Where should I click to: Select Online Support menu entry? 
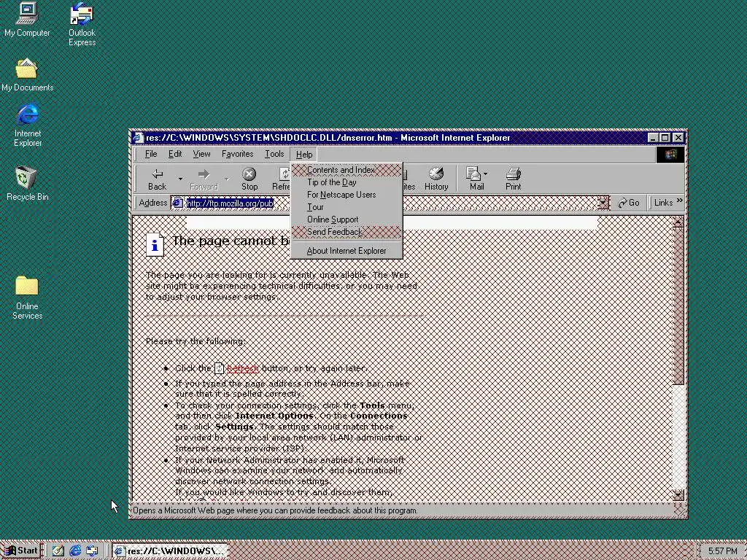click(347, 219)
